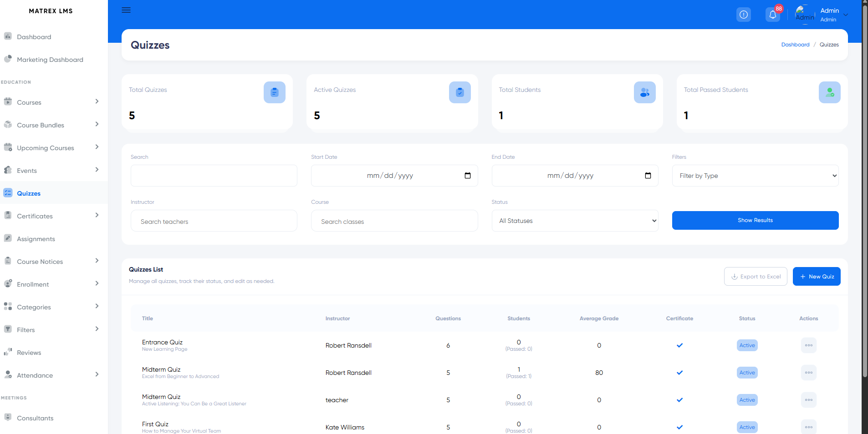Image resolution: width=868 pixels, height=434 pixels.
Task: Click the Course Bundles box icon
Action: point(8,124)
